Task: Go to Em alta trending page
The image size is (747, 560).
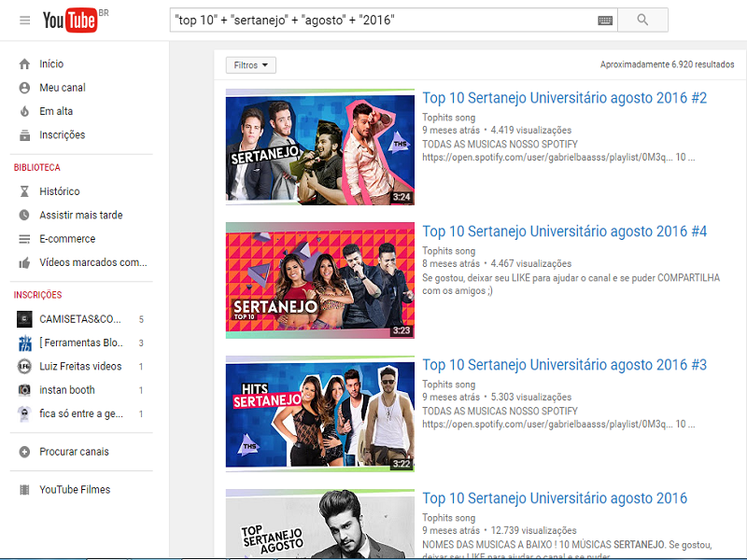Action: [x=56, y=111]
